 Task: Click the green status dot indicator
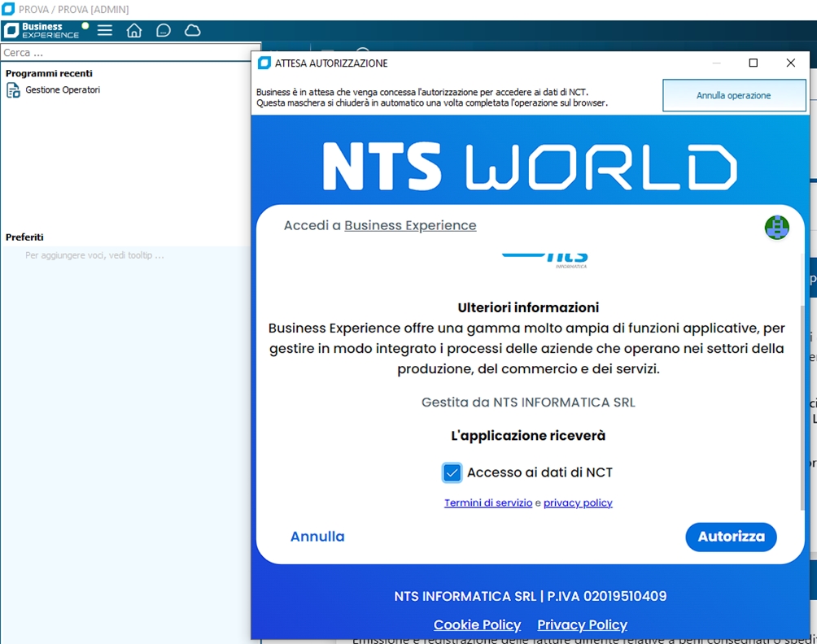coord(85,25)
